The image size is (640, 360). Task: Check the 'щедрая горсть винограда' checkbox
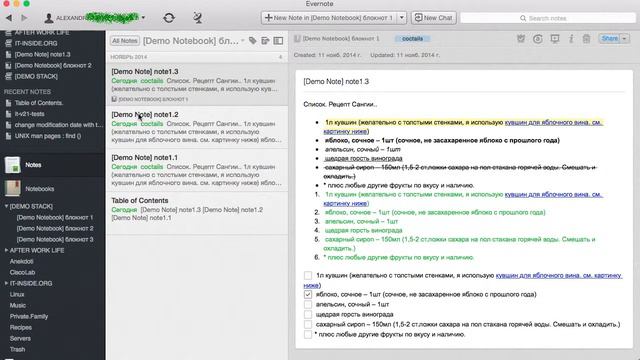(308, 314)
